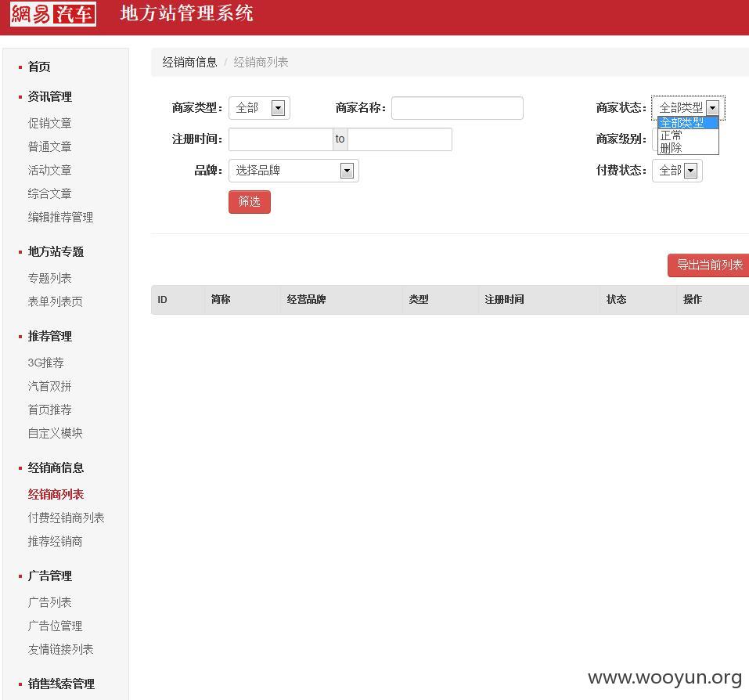Select 删除 option in status list
Viewport: 749px width, 700px height.
point(688,148)
